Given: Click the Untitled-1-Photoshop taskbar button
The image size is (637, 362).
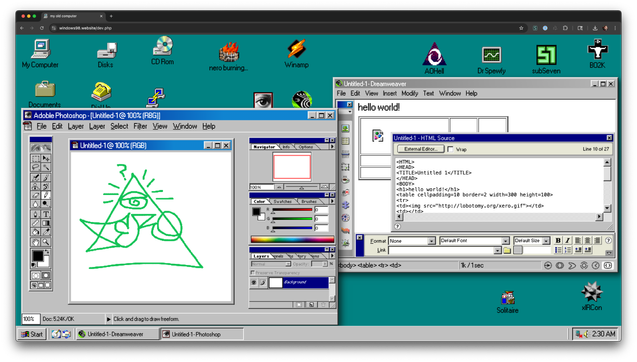Looking at the screenshot, I should click(202, 334).
